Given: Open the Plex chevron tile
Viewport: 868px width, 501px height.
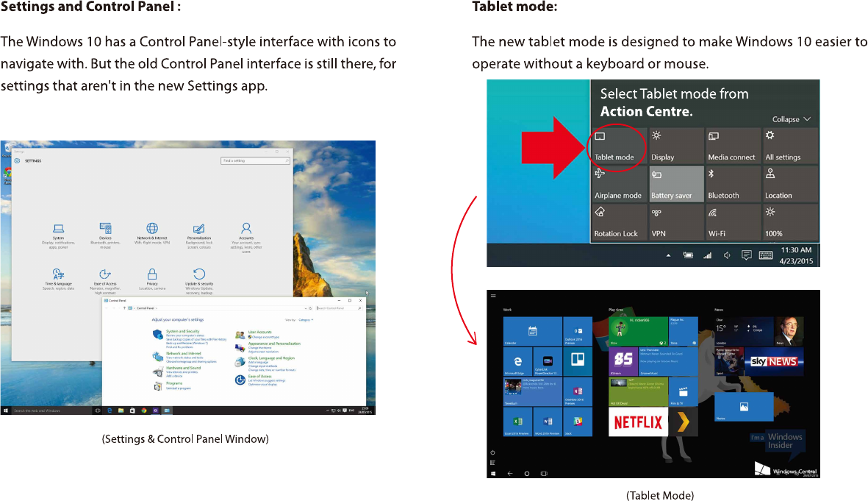Looking at the screenshot, I should coord(683,422).
